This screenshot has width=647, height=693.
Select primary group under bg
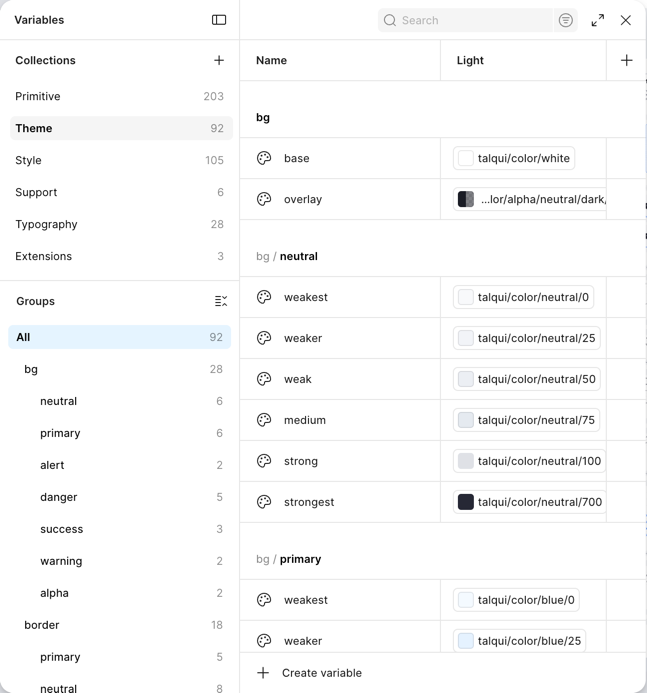click(119, 433)
